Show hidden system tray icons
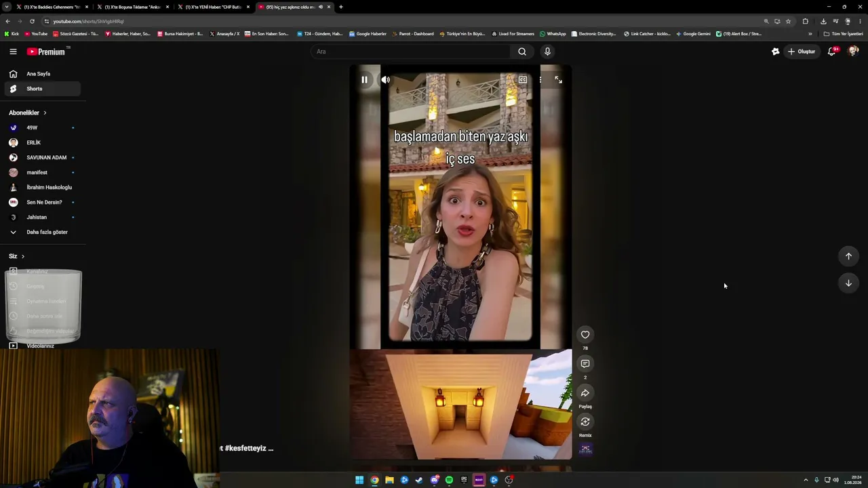Image resolution: width=868 pixels, height=488 pixels. (x=806, y=480)
